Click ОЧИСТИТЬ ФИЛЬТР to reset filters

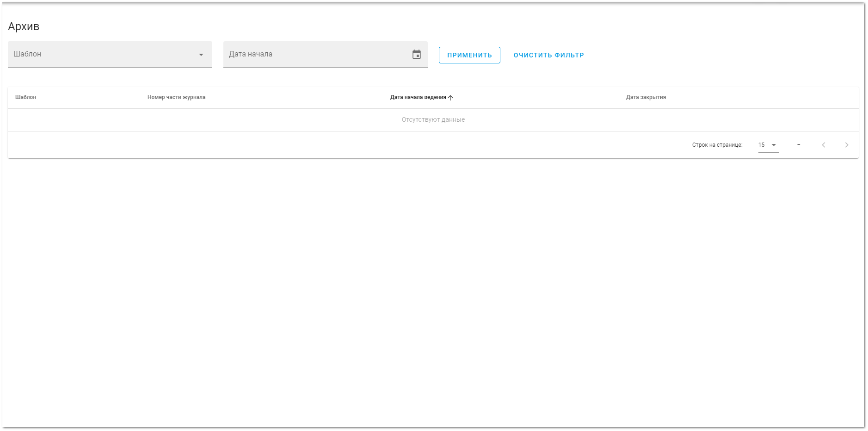pos(548,55)
